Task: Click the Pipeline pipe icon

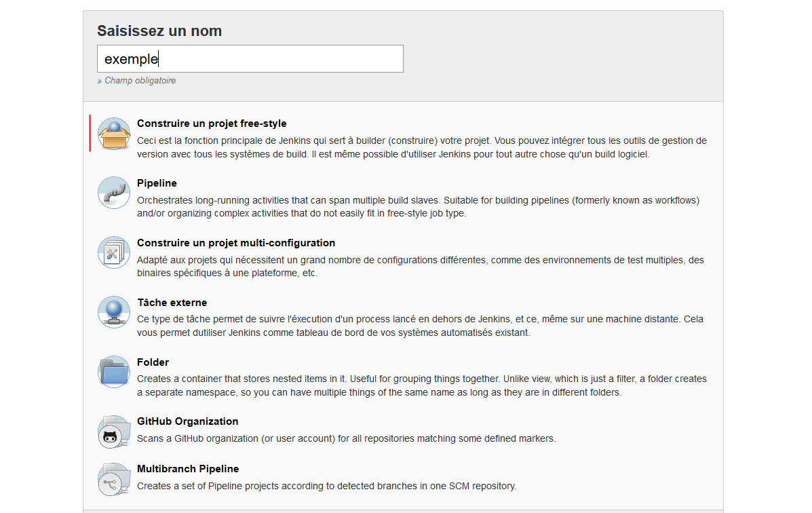Action: (x=113, y=193)
